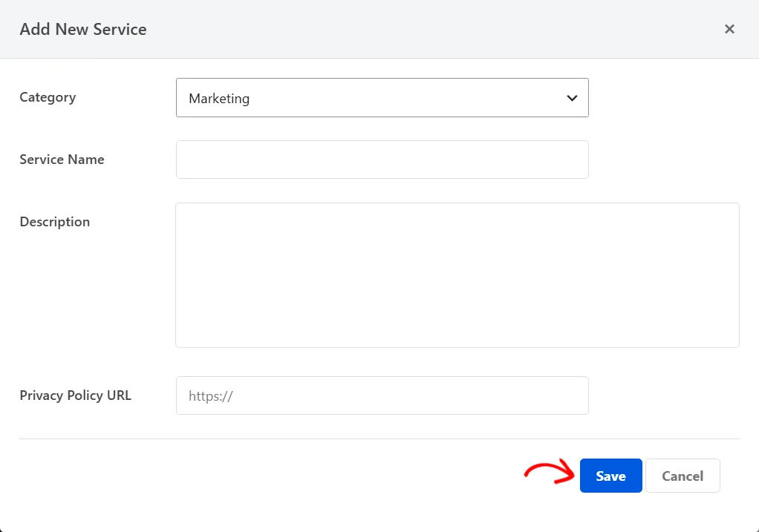Click the Privacy Policy URL label
The width and height of the screenshot is (759, 532).
(76, 395)
